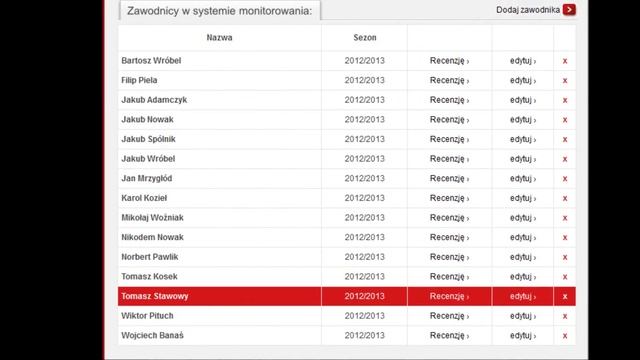This screenshot has height=360, width=640.
Task: Open Recenzję for Jakub Wróbel
Action: point(449,159)
